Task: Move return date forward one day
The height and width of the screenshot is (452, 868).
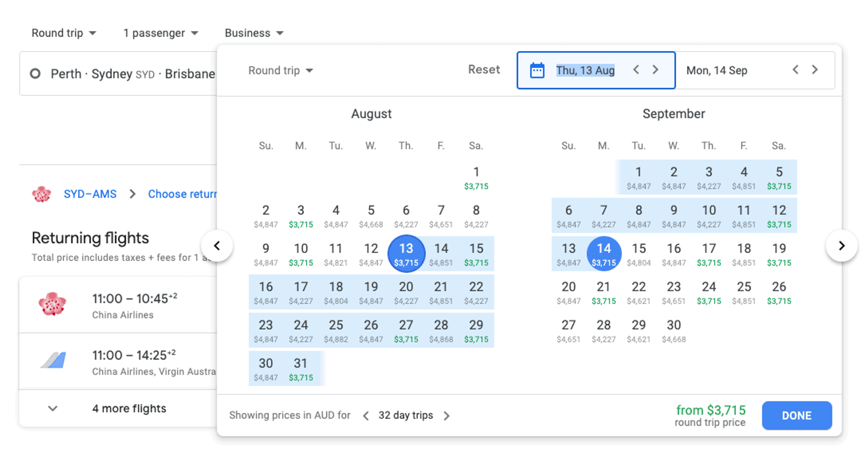Action: point(815,70)
